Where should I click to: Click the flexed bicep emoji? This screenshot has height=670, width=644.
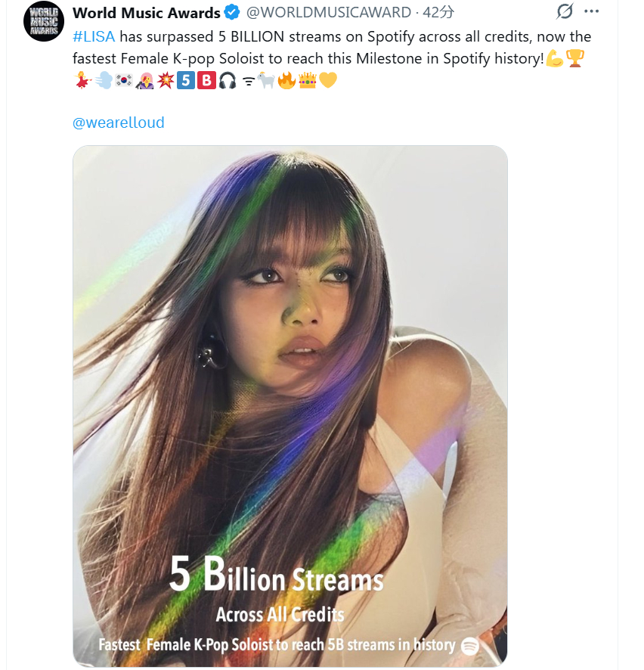click(555, 58)
